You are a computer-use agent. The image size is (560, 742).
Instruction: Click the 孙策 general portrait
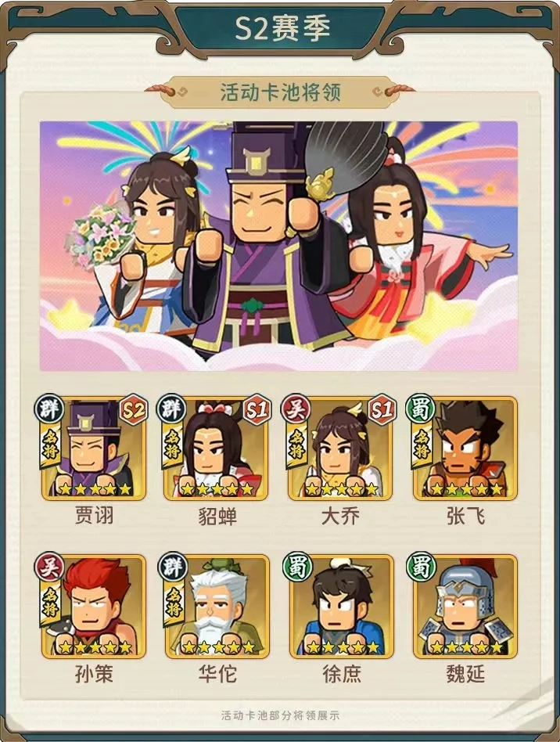[x=94, y=607]
